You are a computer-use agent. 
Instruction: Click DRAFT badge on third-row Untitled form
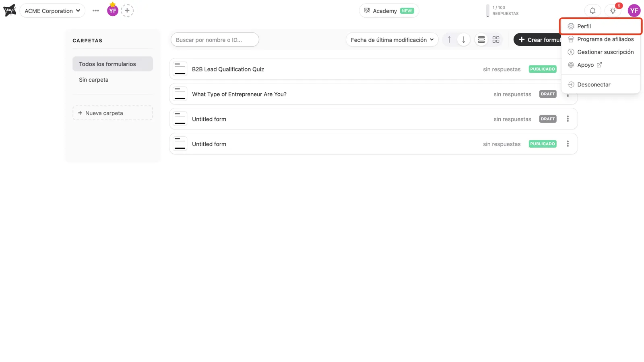tap(548, 119)
